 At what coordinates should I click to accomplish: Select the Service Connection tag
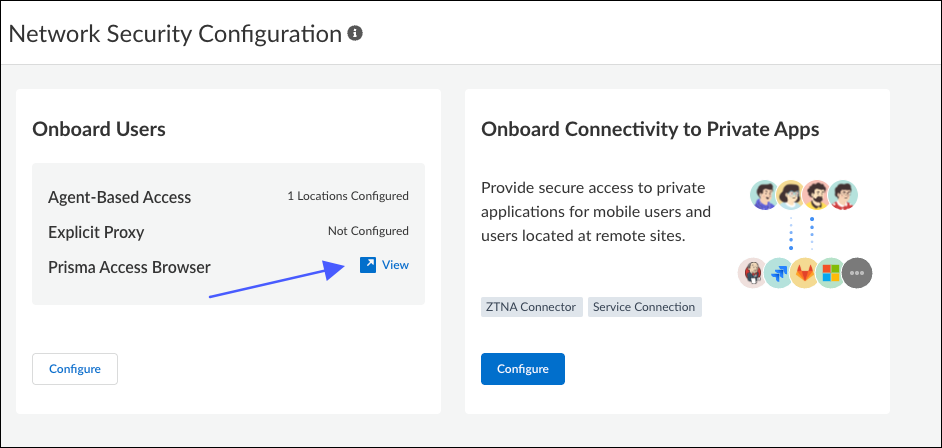coord(645,307)
